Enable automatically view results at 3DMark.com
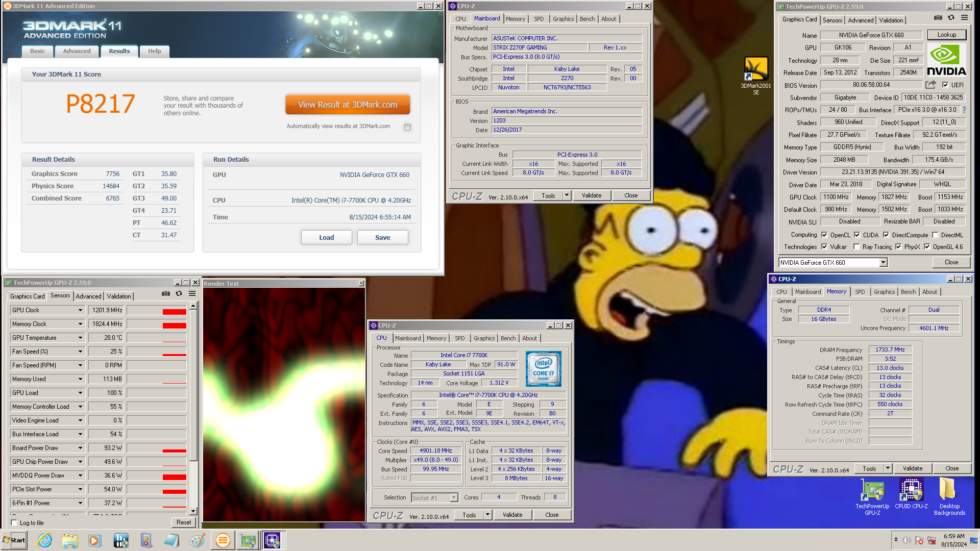This screenshot has height=551, width=980. coord(407,127)
